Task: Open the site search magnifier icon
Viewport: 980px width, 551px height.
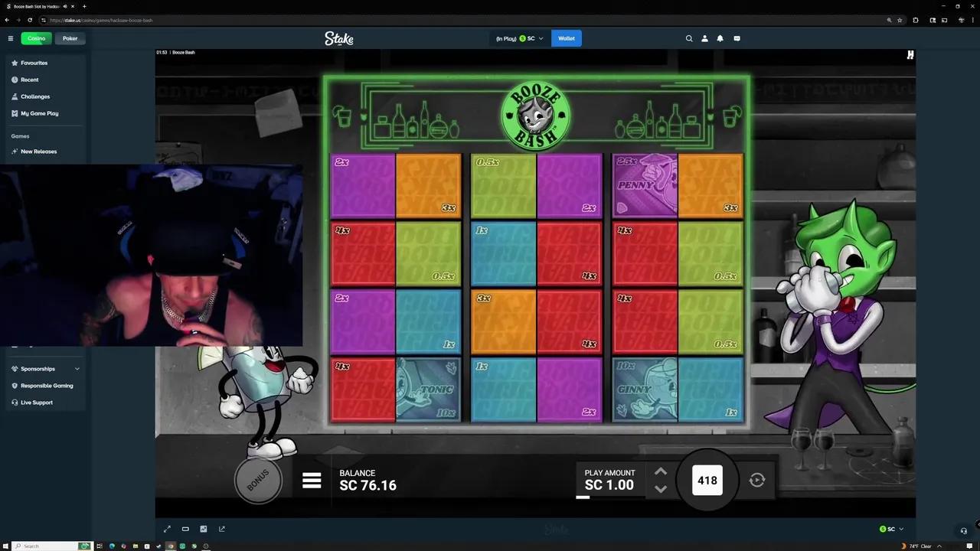Action: [x=689, y=38]
